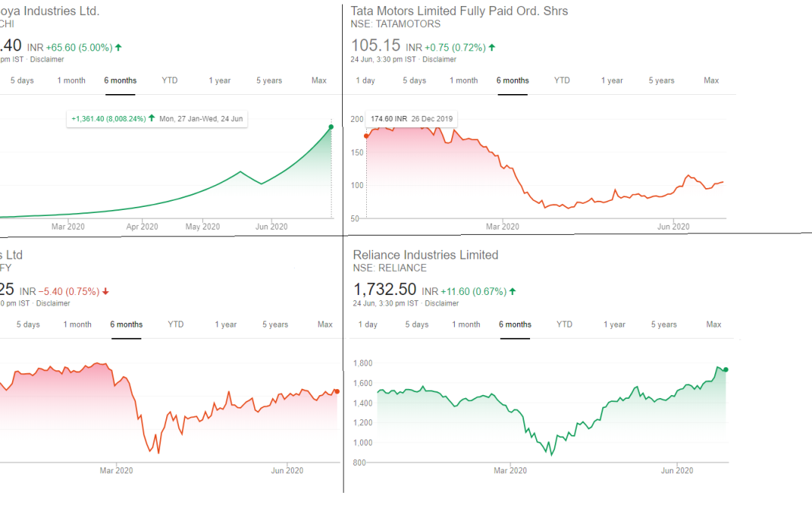Click the Tata Motors price "105.15"

(376, 46)
